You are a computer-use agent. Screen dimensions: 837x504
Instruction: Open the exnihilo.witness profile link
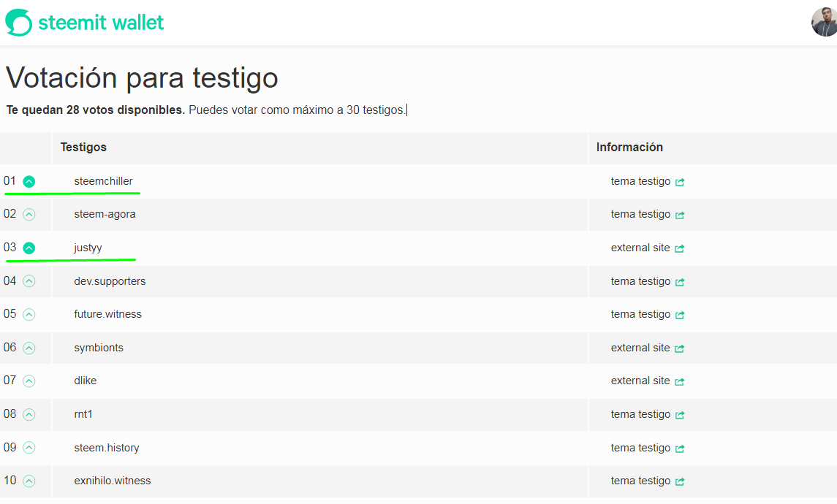pyautogui.click(x=113, y=481)
